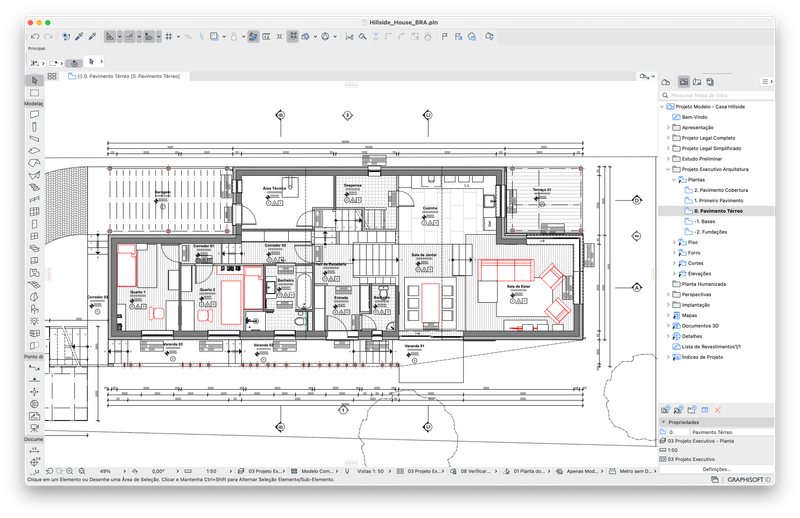The image size is (800, 518).
Task: Click the Undo arrow in the toolbar
Action: click(35, 37)
